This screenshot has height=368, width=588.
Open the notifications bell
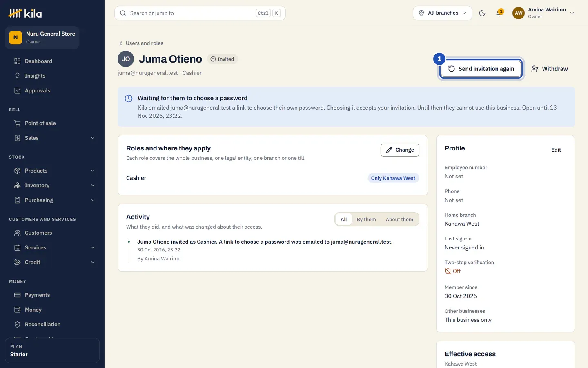pos(499,13)
